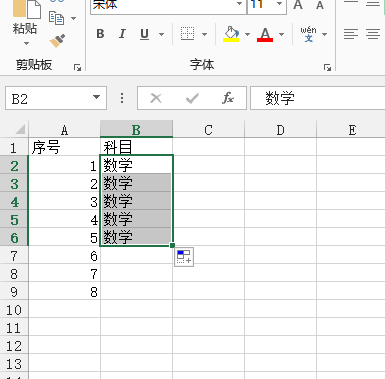Click cell A8 with value 7
The height and width of the screenshot is (379, 385).
[64, 273]
